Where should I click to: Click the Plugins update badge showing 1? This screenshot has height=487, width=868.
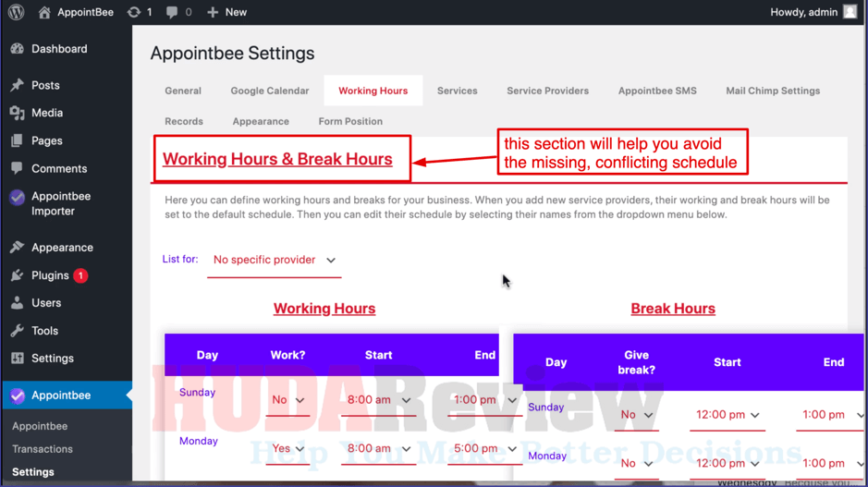pos(80,275)
